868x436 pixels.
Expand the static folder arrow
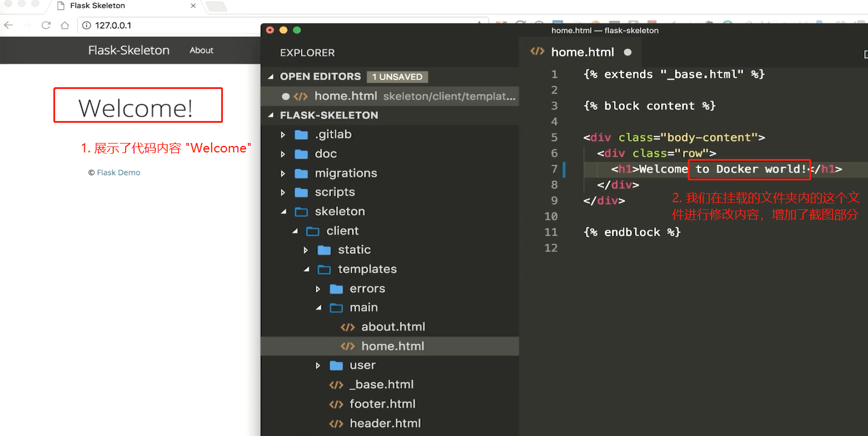tap(307, 250)
